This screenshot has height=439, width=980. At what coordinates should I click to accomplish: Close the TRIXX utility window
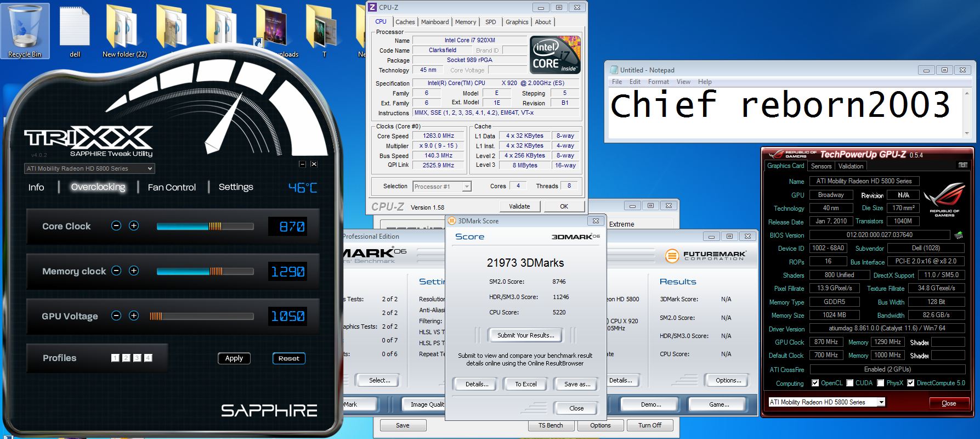coord(314,164)
